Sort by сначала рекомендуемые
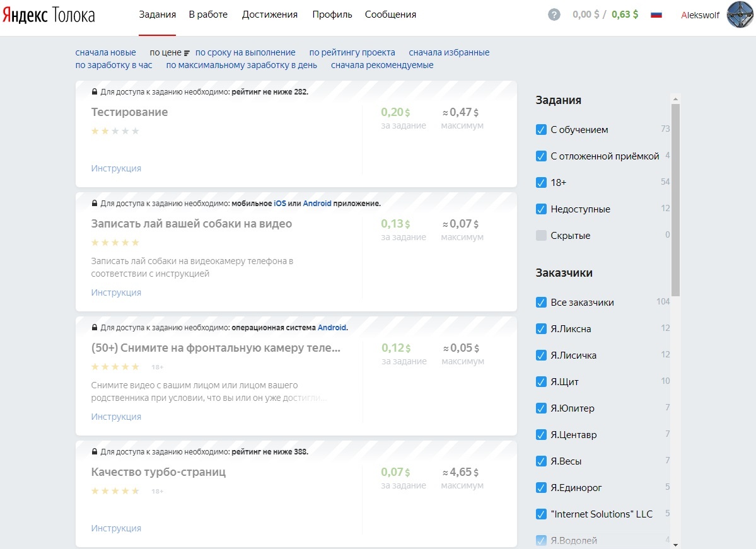756x549 pixels. coord(382,65)
